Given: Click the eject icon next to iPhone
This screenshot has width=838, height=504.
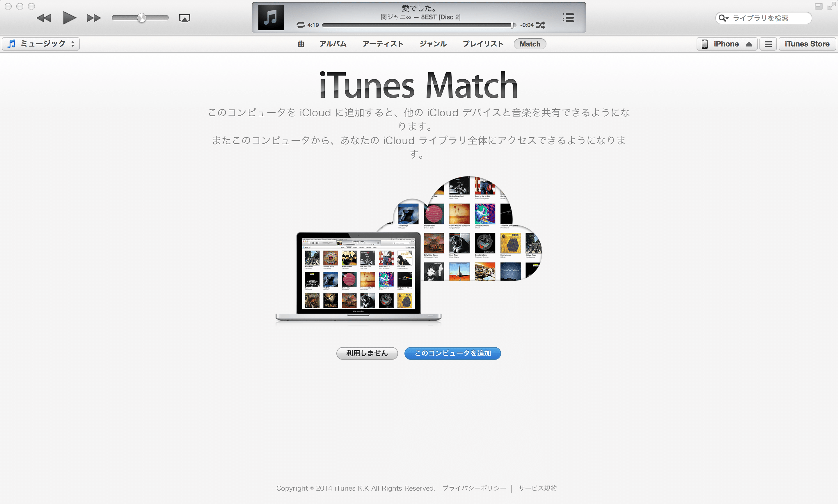Looking at the screenshot, I should [x=748, y=44].
